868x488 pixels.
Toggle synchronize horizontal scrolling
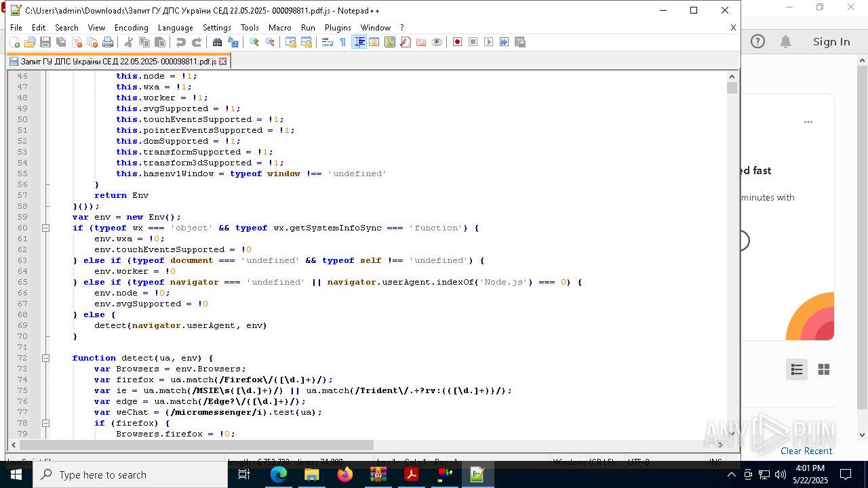(307, 42)
